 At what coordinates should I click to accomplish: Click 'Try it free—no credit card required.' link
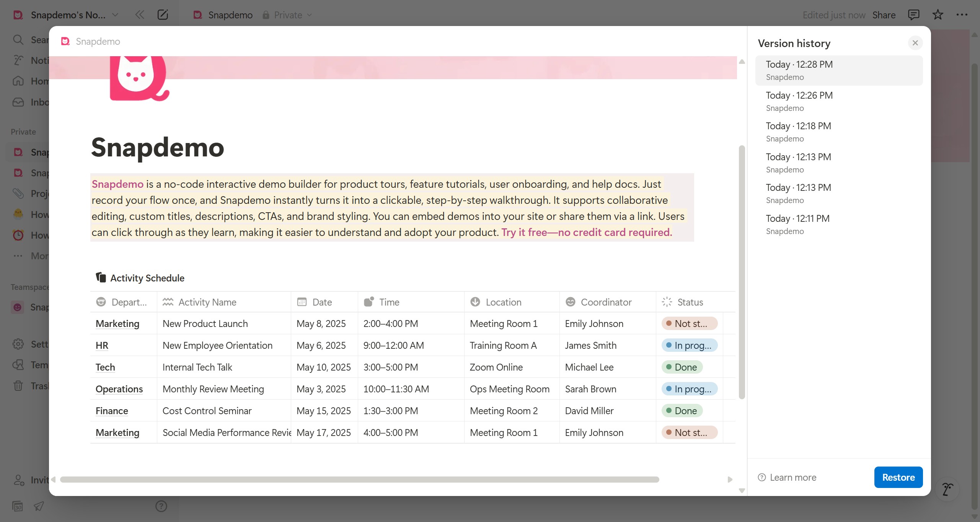[587, 232]
